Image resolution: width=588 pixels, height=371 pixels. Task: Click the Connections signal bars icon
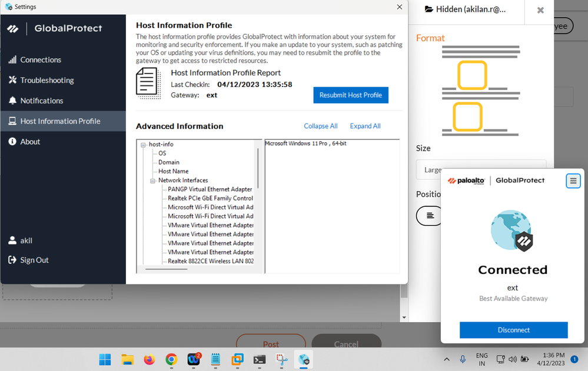[x=12, y=59]
